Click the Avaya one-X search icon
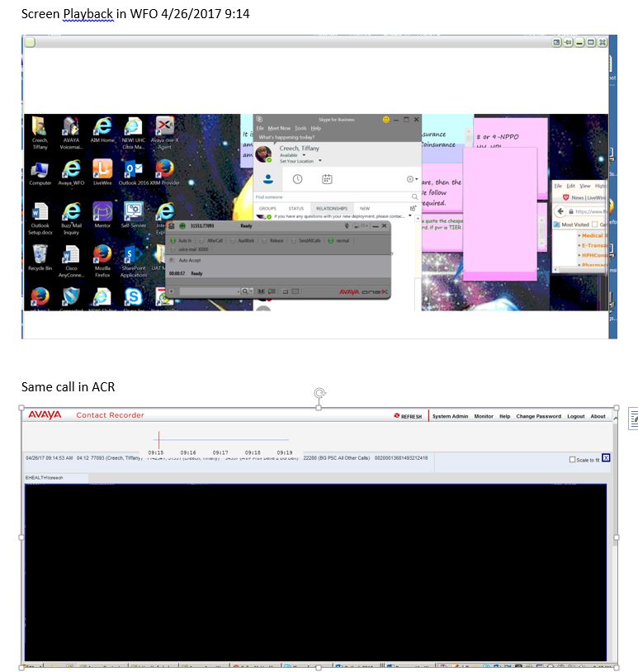This screenshot has width=638, height=672. (x=245, y=291)
